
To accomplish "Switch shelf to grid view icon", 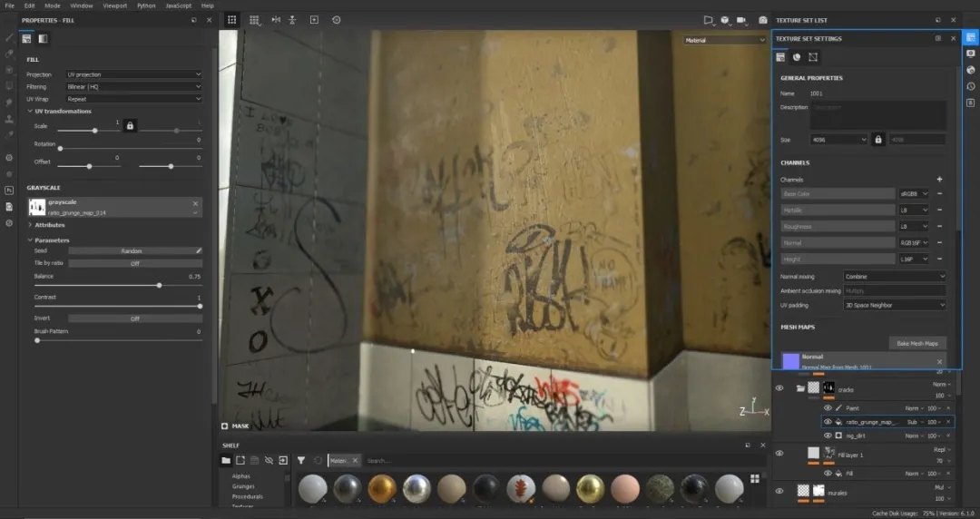I will [755, 478].
